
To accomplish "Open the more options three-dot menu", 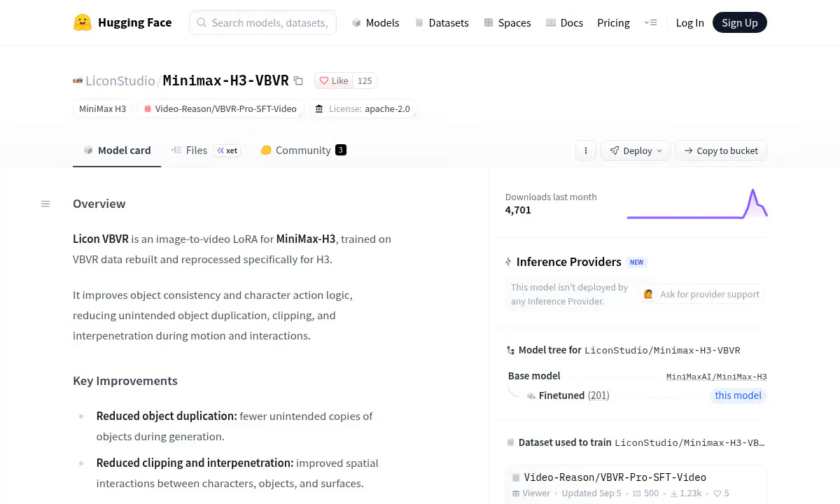I will coord(585,150).
